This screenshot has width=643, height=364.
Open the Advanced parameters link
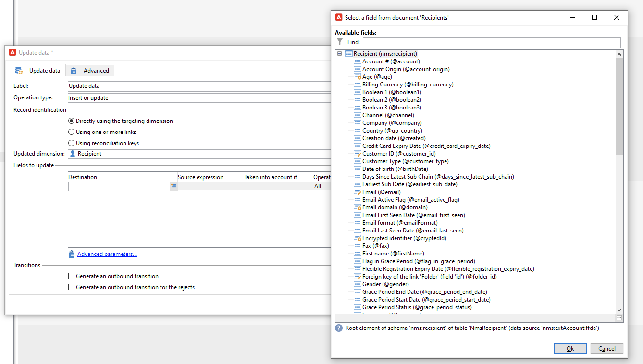coord(107,254)
